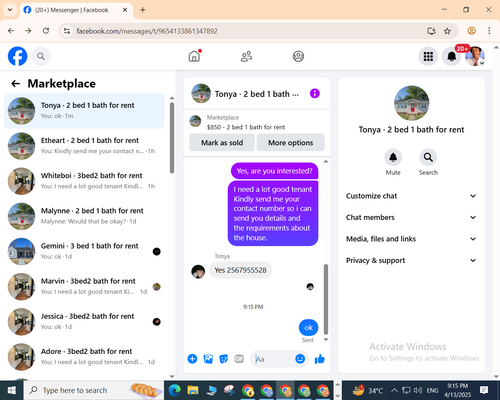
Task: Click the browser back arrow
Action: 11,31
